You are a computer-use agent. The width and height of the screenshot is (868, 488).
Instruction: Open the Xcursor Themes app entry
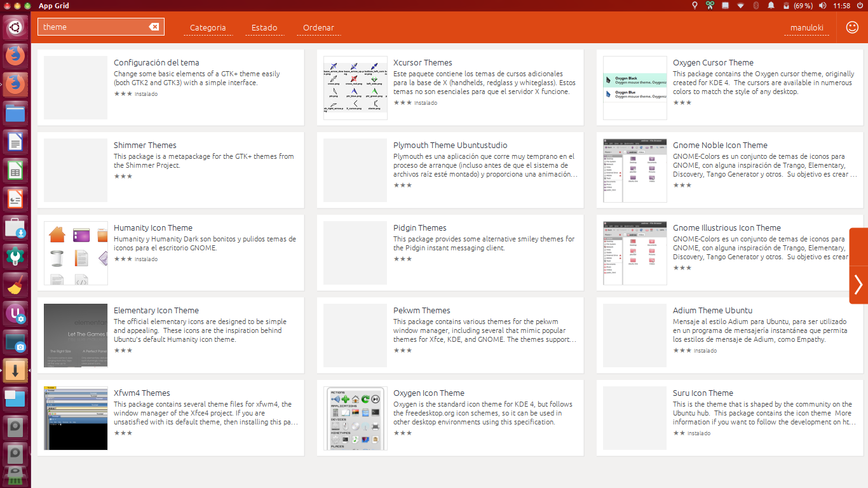coord(423,62)
